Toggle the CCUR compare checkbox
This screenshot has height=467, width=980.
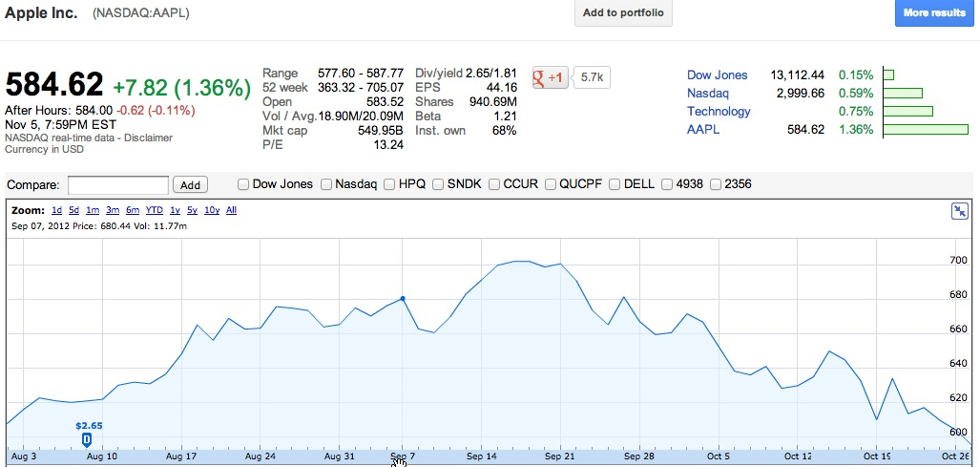494,184
